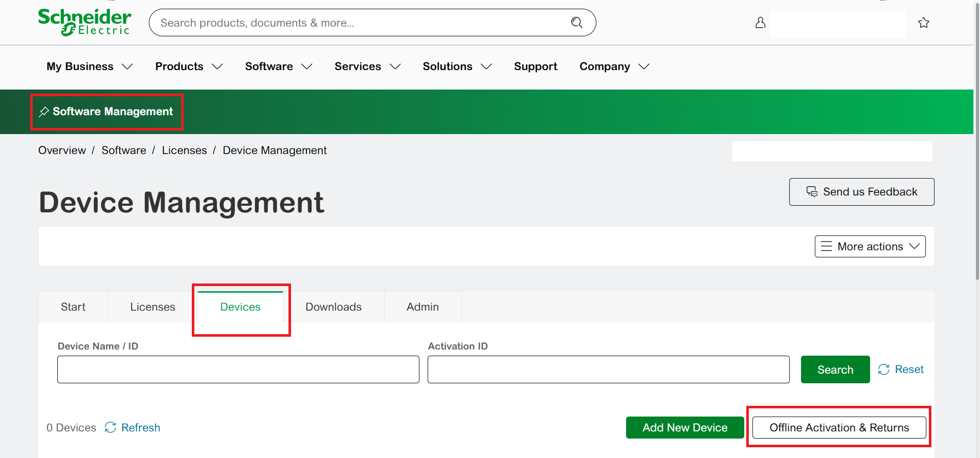
Task: Click the Schneider Electric logo
Action: (x=84, y=23)
